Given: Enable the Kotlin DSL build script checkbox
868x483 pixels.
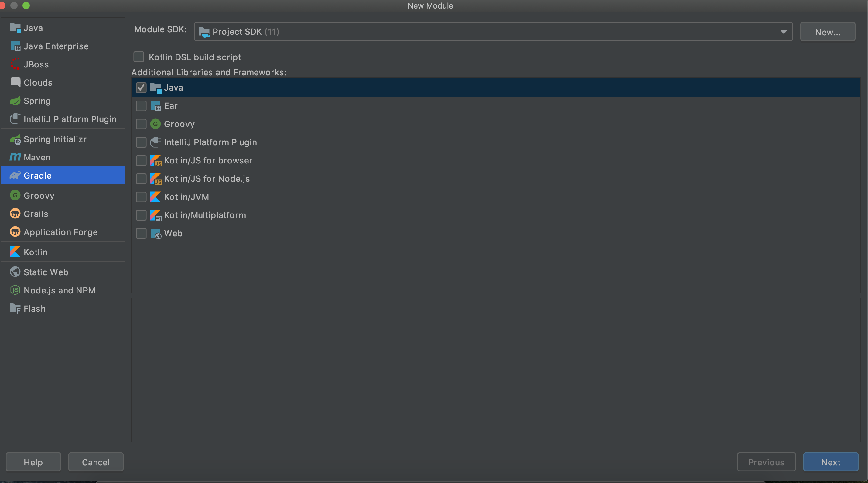Looking at the screenshot, I should pos(139,57).
